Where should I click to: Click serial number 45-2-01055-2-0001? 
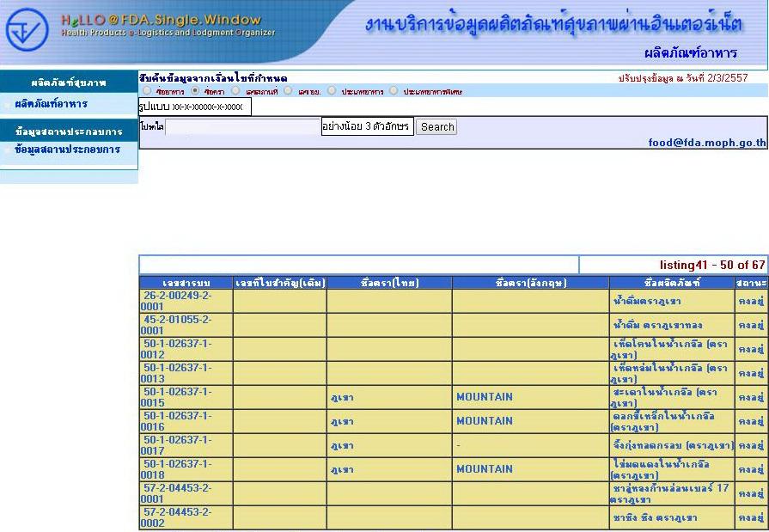(x=176, y=325)
